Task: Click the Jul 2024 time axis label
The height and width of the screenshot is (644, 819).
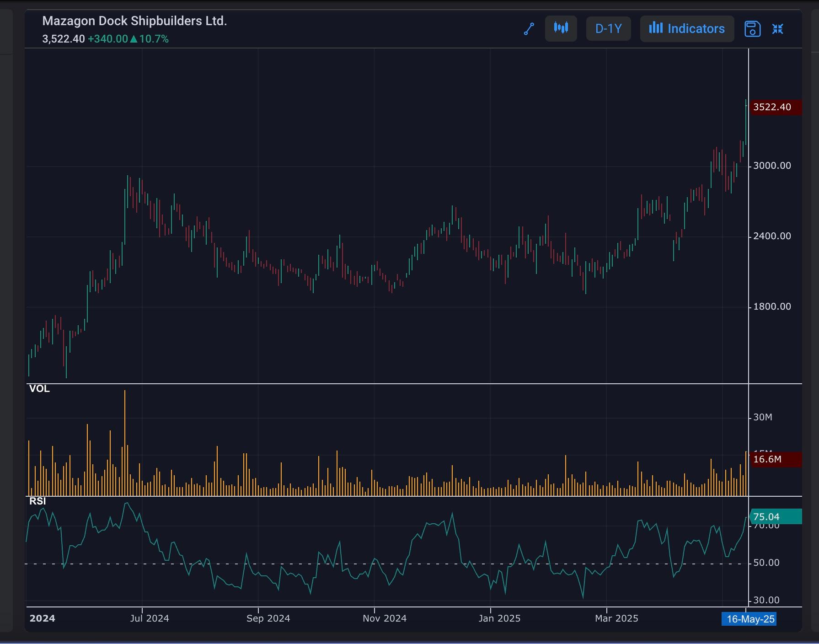Action: coord(150,618)
